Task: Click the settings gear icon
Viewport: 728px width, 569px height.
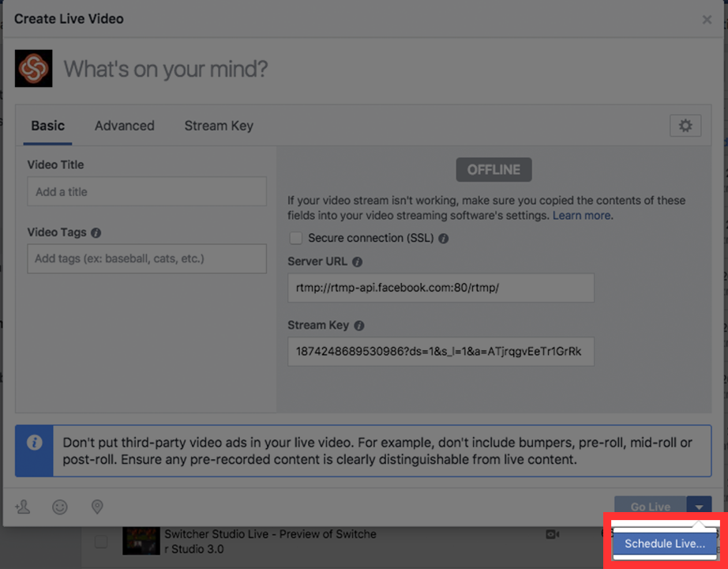Action: 685,126
